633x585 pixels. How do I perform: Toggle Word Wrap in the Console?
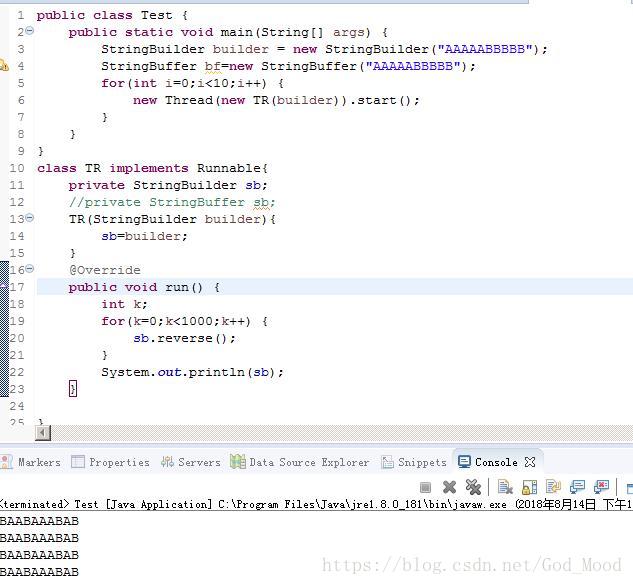(x=553, y=487)
